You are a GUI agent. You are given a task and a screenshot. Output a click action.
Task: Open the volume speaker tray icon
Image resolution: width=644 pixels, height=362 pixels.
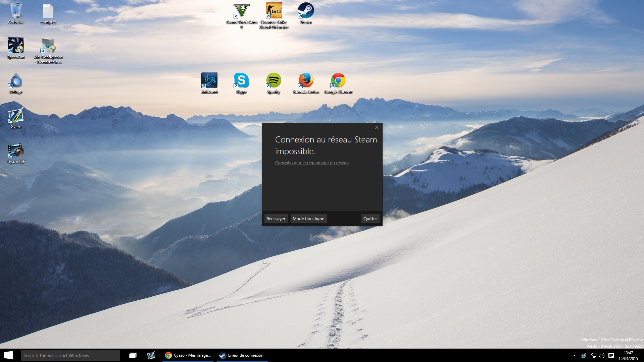coord(602,356)
